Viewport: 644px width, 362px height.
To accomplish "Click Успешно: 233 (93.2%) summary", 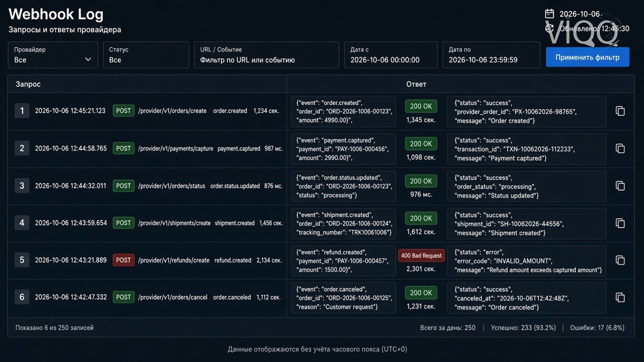I will point(523,327).
